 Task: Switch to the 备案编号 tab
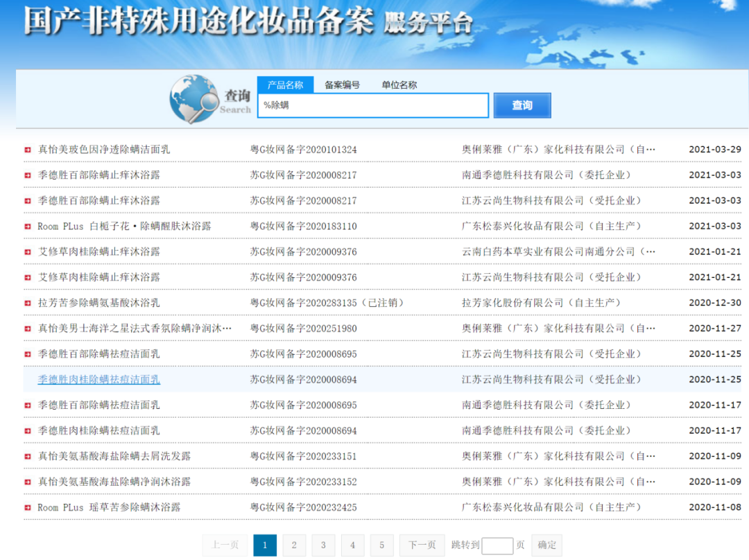point(342,85)
